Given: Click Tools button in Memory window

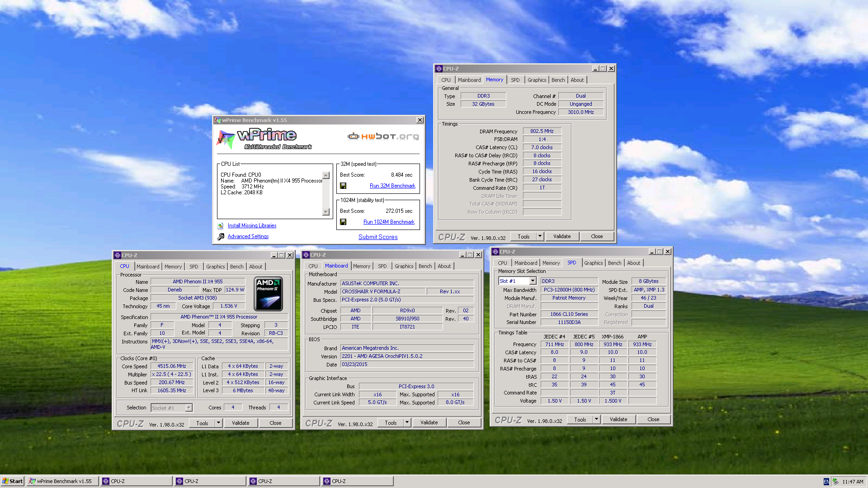Looking at the screenshot, I should click(524, 236).
